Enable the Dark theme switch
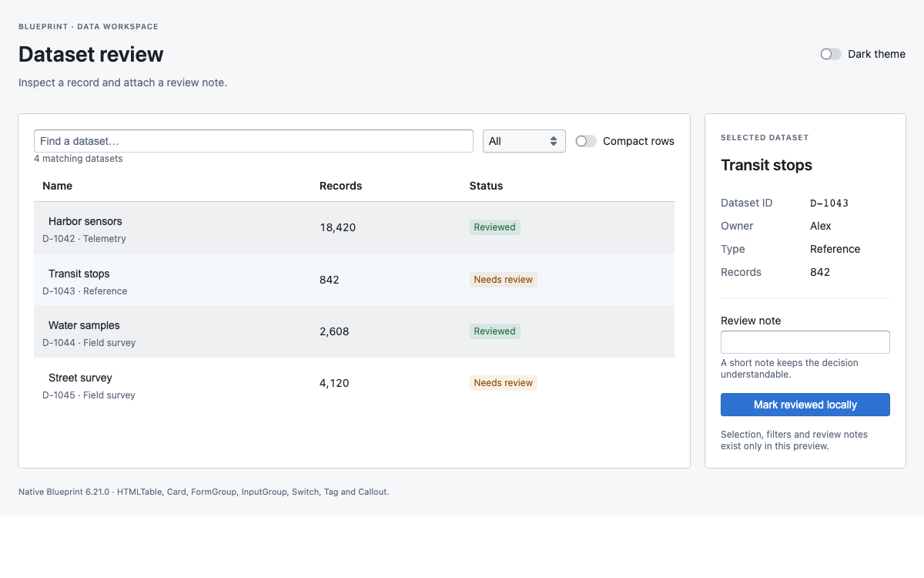Screen dimensions: 924x578 (831, 54)
